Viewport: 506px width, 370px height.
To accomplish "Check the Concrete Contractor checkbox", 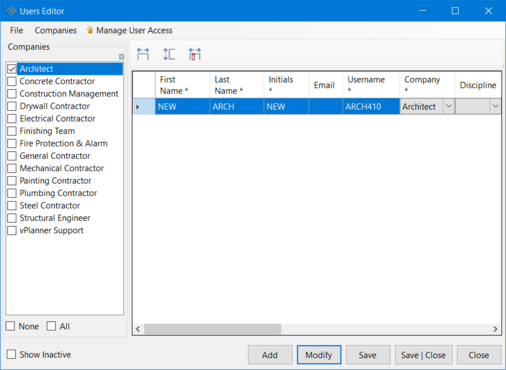I will click(x=12, y=81).
